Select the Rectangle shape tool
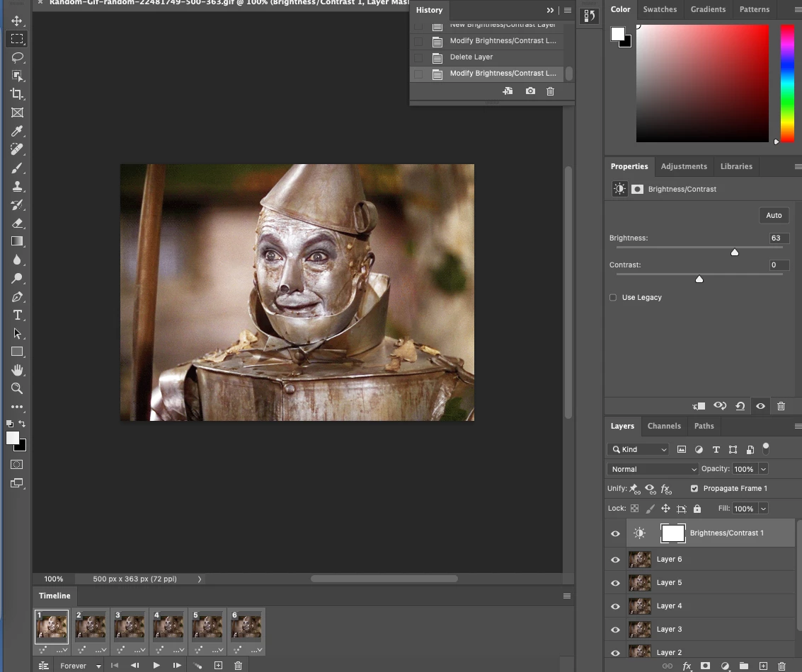The height and width of the screenshot is (672, 802). pyautogui.click(x=17, y=352)
